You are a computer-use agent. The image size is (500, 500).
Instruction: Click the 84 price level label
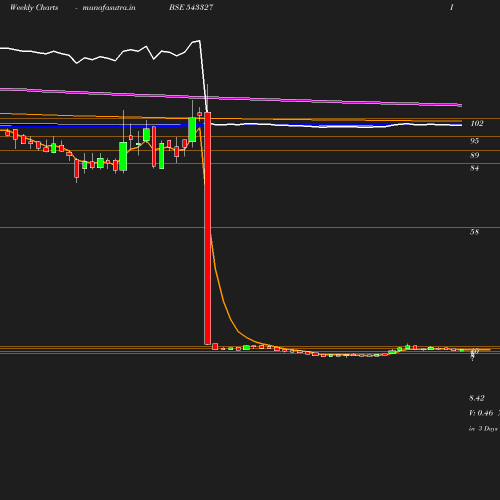click(x=474, y=168)
